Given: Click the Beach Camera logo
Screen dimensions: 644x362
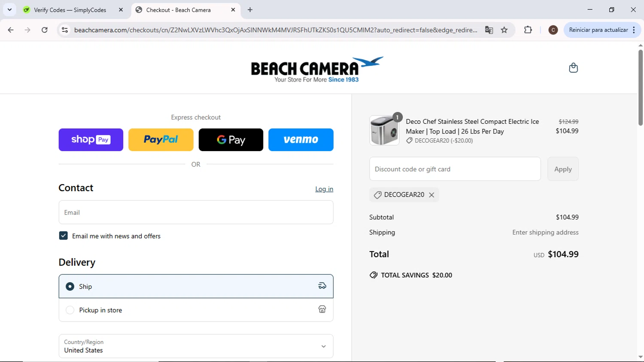Looking at the screenshot, I should click(x=317, y=69).
